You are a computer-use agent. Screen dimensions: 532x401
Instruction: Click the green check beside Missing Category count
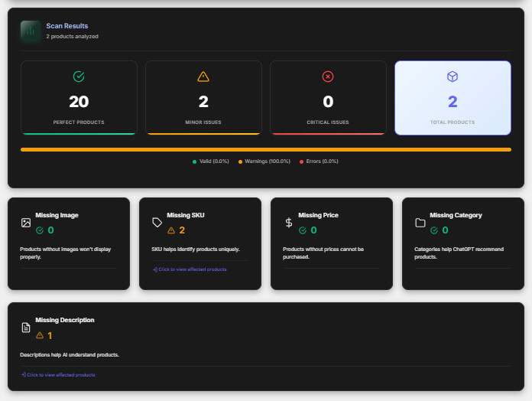click(x=434, y=230)
